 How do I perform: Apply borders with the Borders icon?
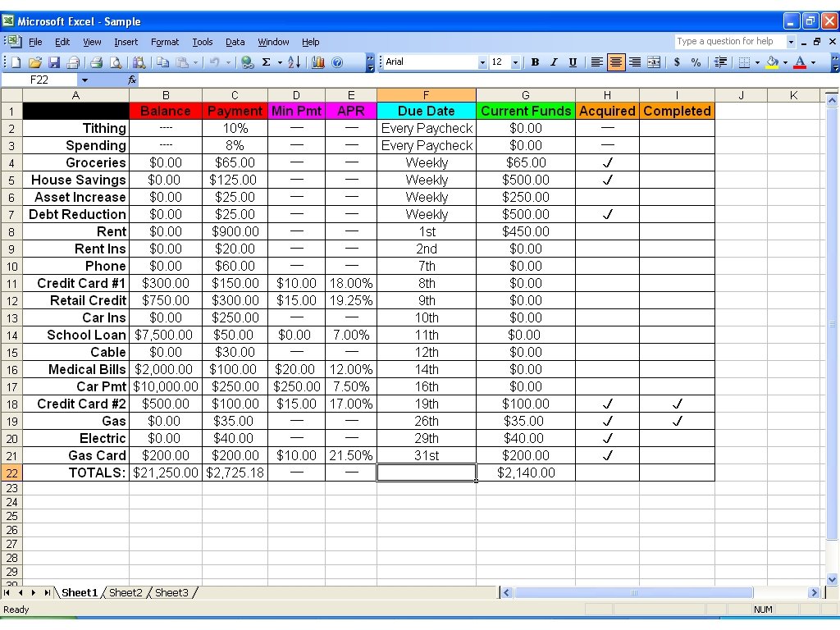click(x=743, y=62)
